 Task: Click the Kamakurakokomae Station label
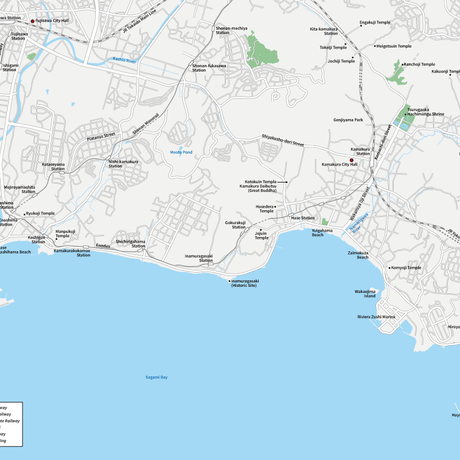click(72, 253)
